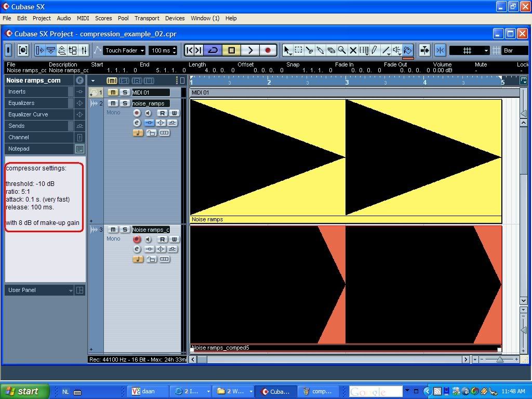Open the snap mode grid dropdown
The image size is (532, 399).
click(470, 50)
